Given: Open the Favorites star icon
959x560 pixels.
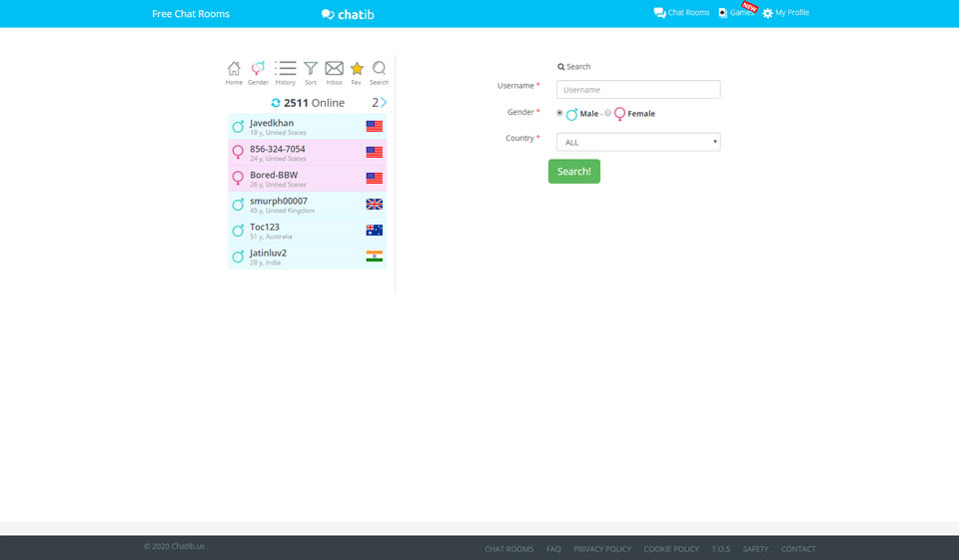Looking at the screenshot, I should pyautogui.click(x=357, y=69).
